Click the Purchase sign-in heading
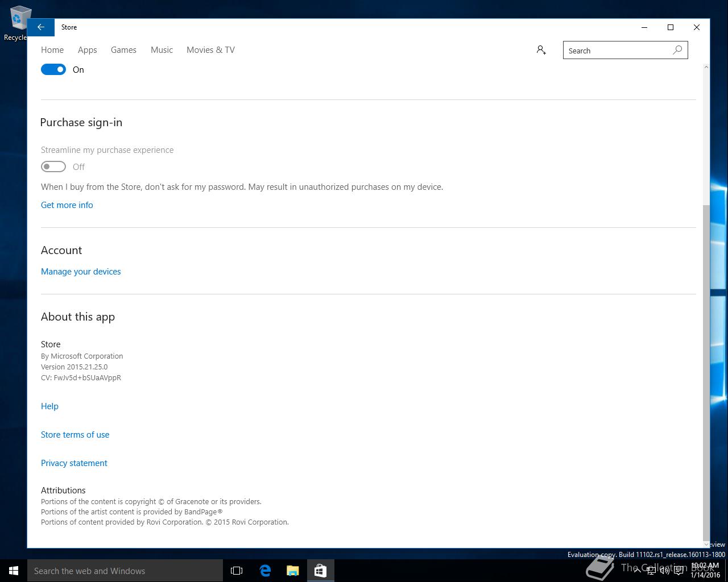Image resolution: width=728 pixels, height=582 pixels. 81,123
